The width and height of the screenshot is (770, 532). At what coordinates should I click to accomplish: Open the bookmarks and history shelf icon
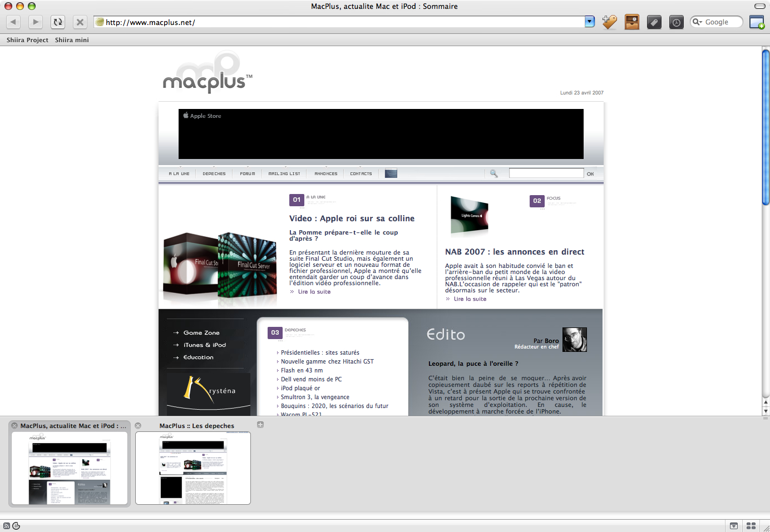[x=632, y=22]
